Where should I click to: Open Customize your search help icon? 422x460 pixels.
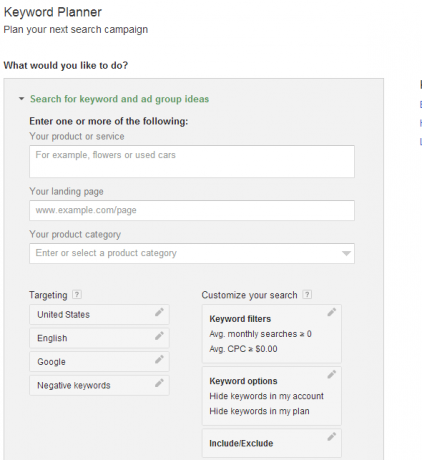tap(307, 295)
